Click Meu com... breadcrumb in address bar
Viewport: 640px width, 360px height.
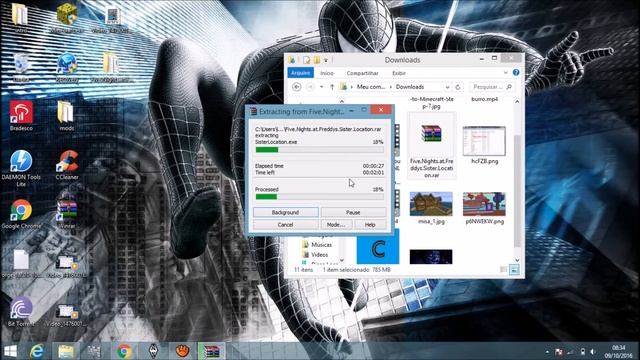tap(371, 87)
